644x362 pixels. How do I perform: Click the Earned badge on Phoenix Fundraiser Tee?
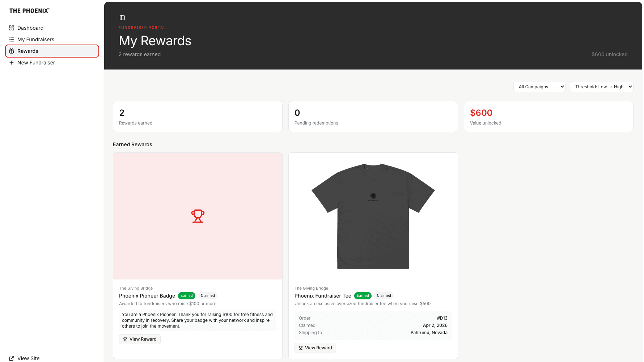363,296
